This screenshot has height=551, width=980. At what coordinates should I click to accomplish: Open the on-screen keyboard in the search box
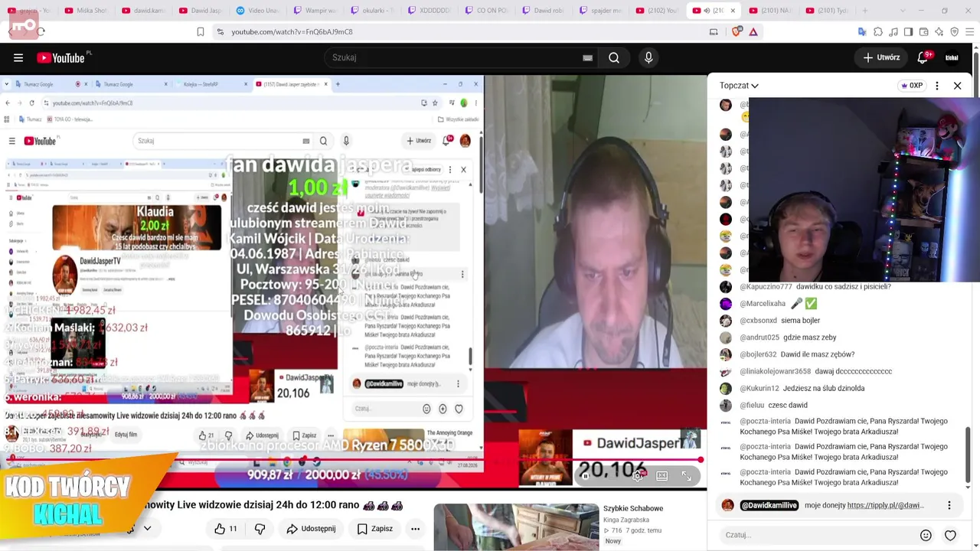click(x=587, y=57)
